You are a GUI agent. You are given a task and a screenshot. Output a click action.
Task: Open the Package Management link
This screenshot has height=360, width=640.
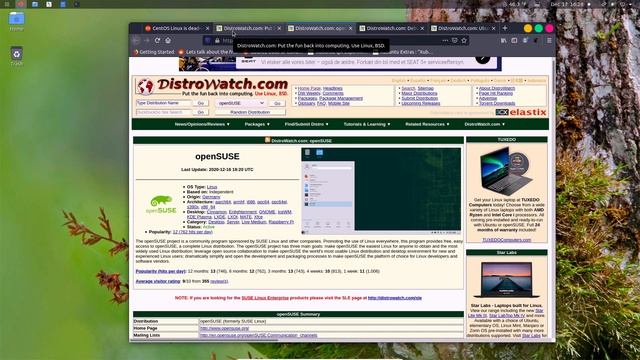pyautogui.click(x=341, y=98)
